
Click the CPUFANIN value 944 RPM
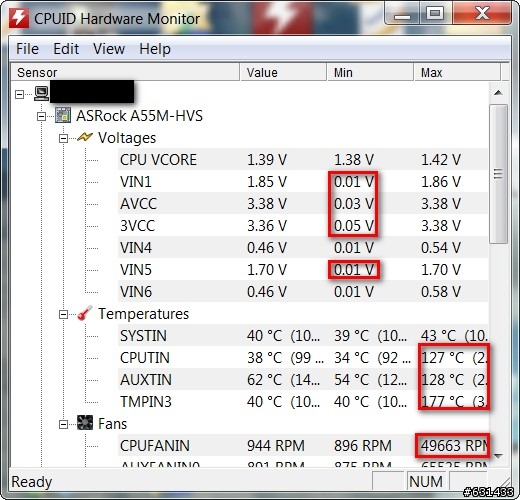tap(276, 446)
